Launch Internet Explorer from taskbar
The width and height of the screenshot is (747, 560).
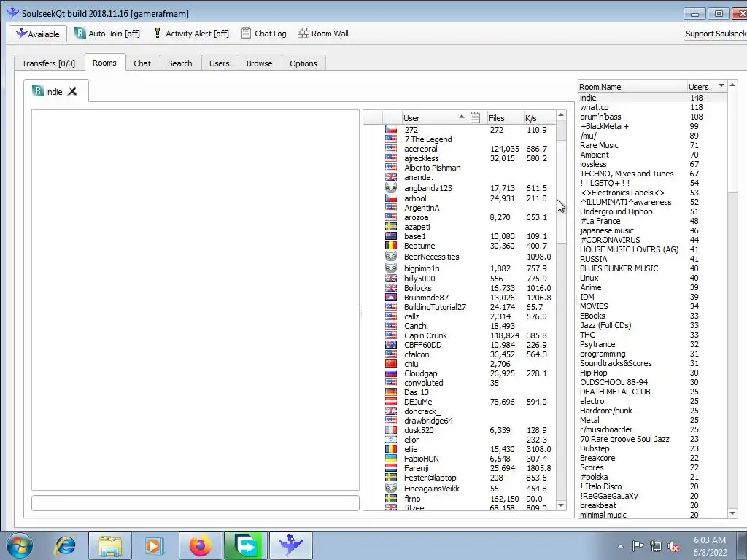click(65, 545)
